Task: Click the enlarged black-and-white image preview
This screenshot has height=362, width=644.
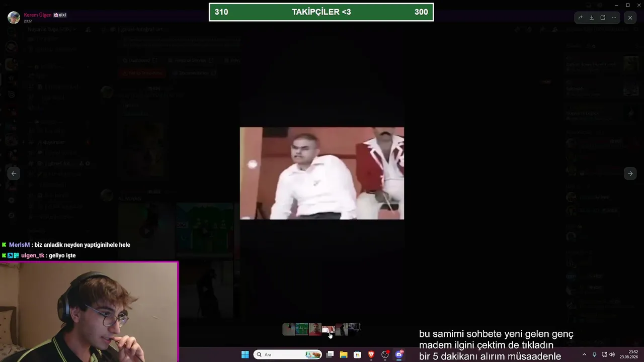Action: tap(322, 173)
